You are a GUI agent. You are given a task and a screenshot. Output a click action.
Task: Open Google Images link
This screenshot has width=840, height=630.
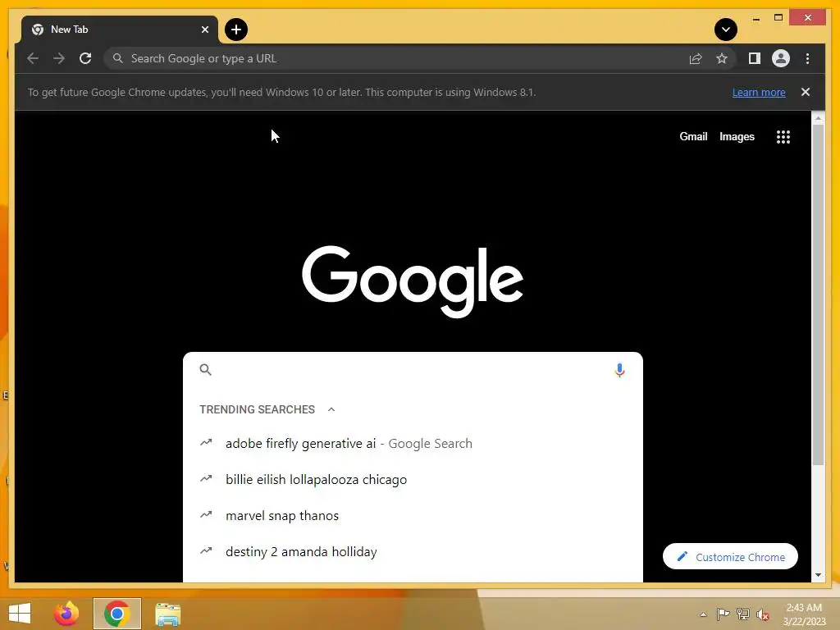(737, 137)
